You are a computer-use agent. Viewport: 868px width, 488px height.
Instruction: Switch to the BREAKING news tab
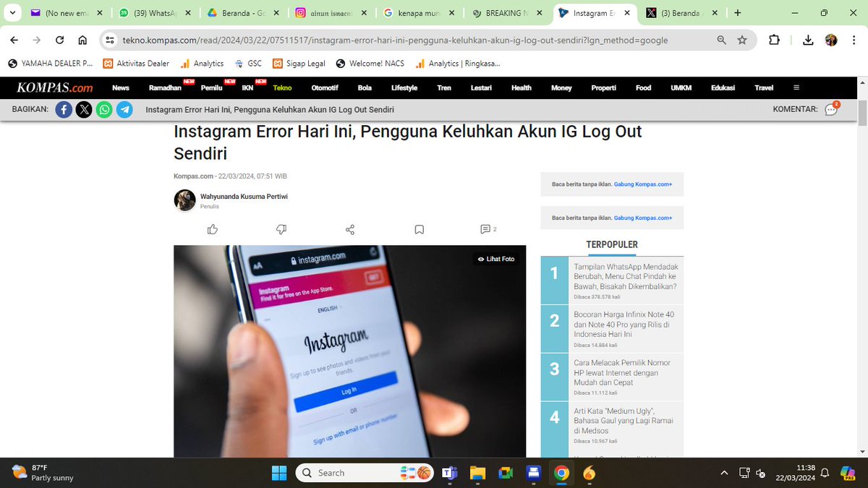pos(509,13)
